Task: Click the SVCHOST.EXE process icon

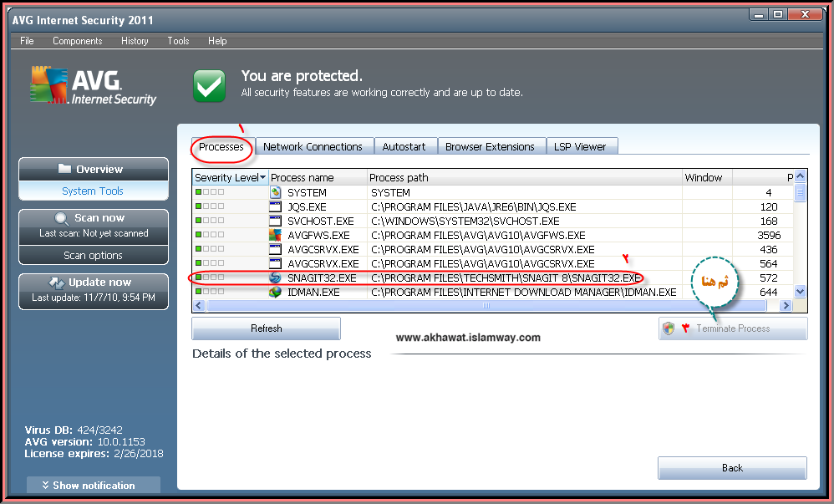Action: [x=275, y=221]
